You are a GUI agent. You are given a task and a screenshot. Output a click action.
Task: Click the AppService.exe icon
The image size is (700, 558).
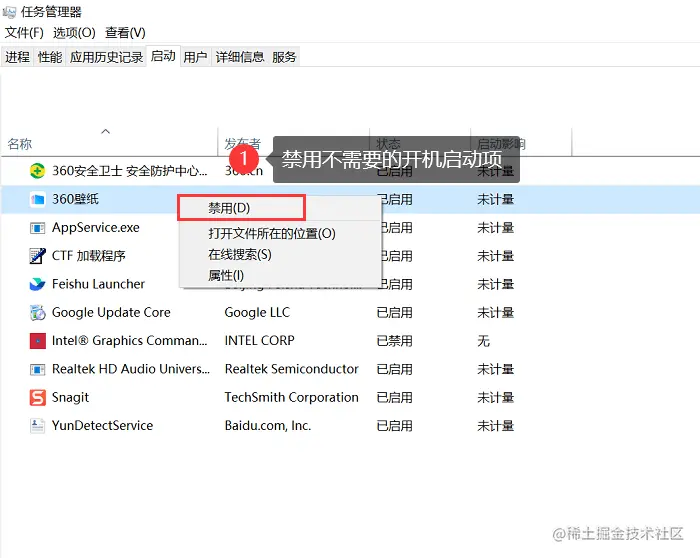coord(37,228)
